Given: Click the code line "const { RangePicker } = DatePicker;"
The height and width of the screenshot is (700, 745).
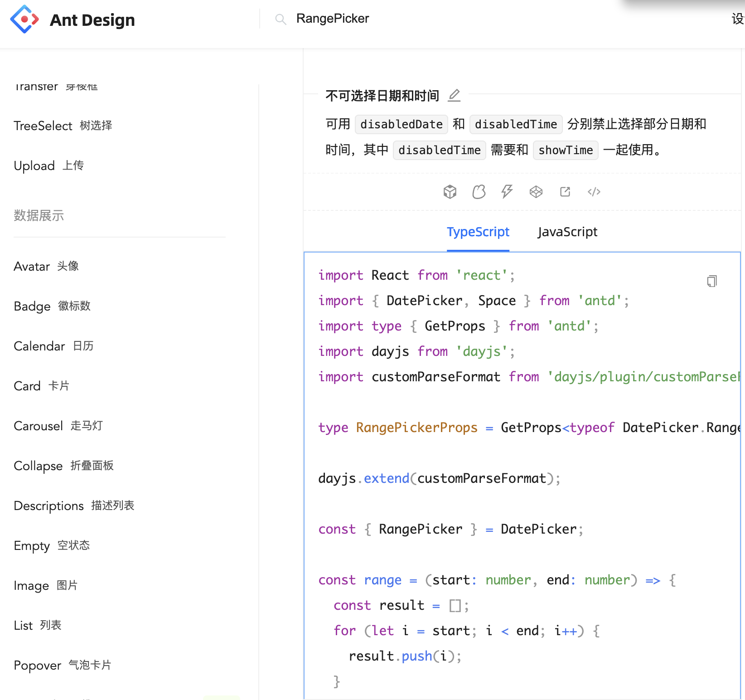Looking at the screenshot, I should point(451,529).
